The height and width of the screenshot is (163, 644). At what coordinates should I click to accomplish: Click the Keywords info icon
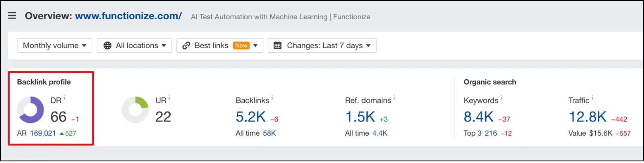(x=501, y=98)
